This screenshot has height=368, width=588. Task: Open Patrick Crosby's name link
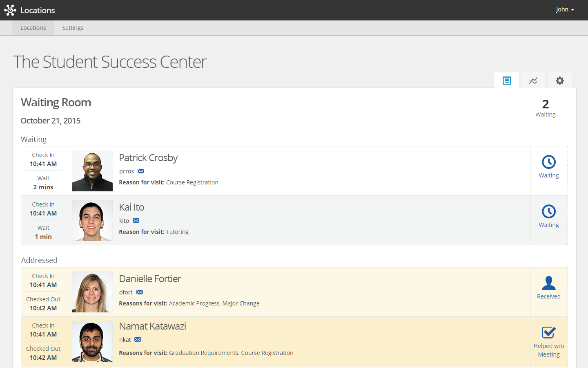click(x=148, y=158)
